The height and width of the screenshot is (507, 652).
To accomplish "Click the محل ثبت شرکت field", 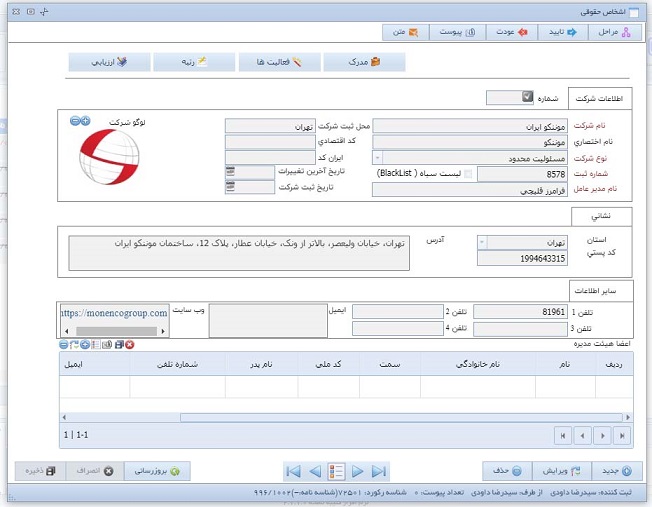I will 270,126.
